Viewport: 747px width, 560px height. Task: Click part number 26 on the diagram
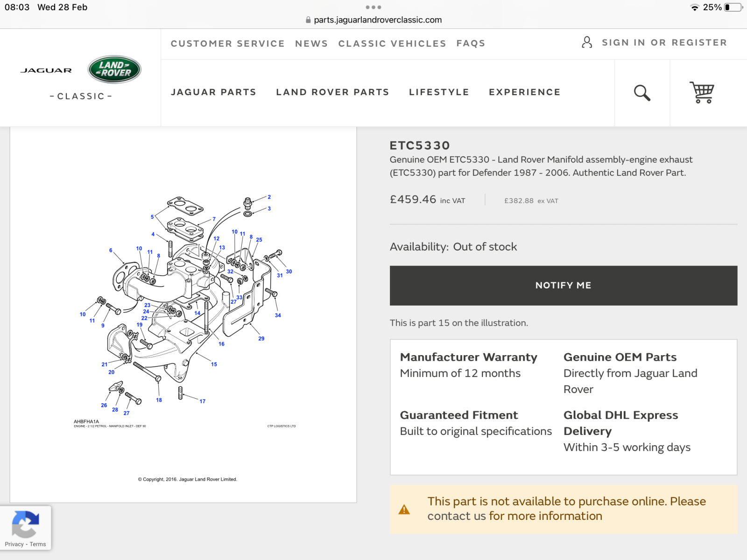[x=104, y=405]
